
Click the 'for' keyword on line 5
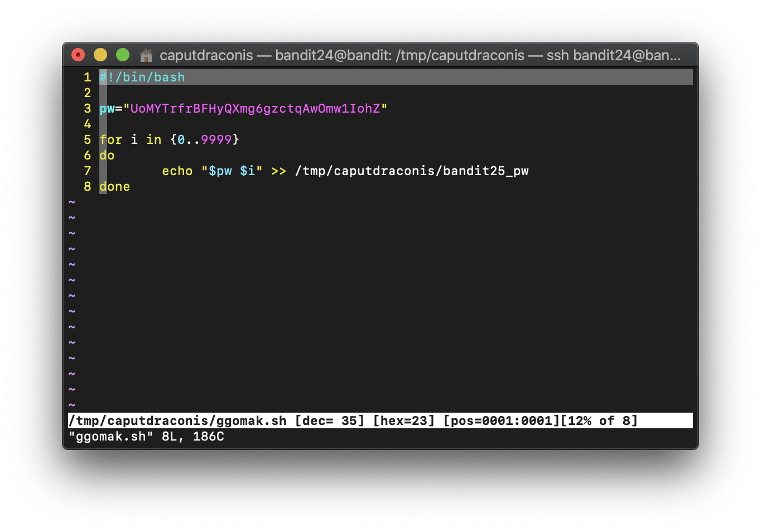[x=111, y=139]
